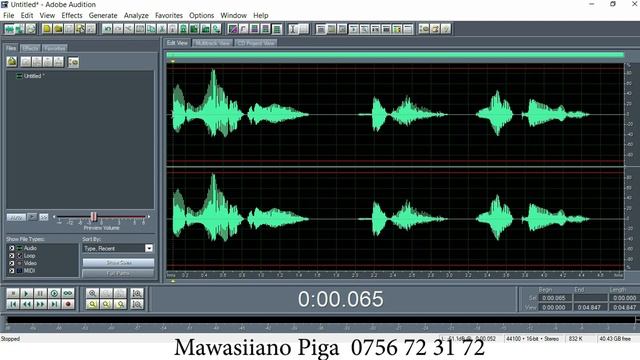Open the Generate menu
Viewport: 640px width, 360px height.
coord(103,16)
